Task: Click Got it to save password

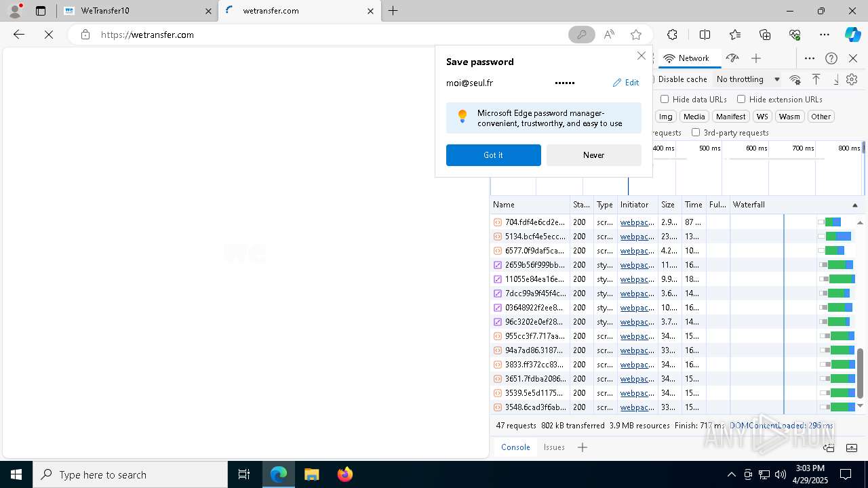Action: 493,155
